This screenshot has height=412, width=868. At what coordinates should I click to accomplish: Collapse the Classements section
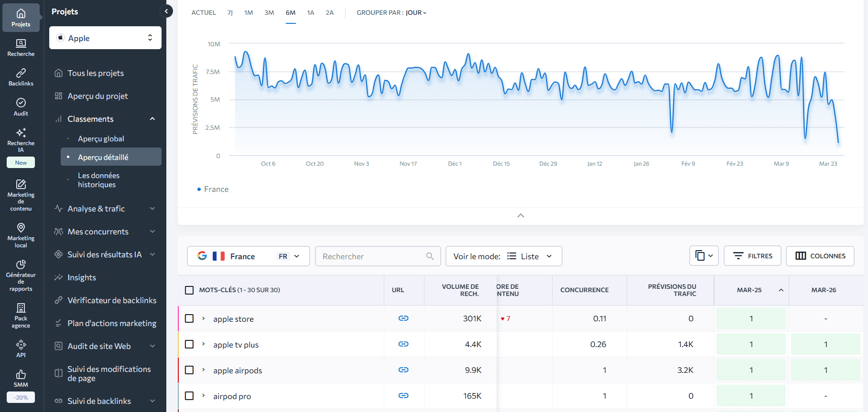pos(152,119)
